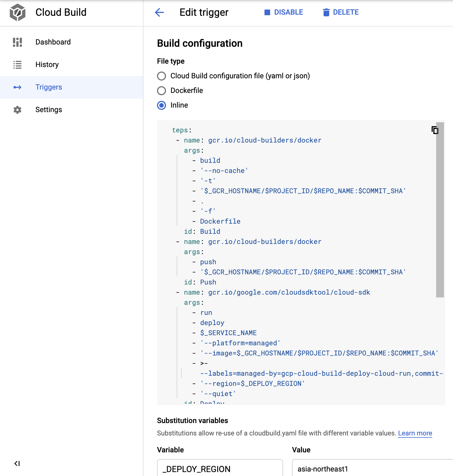Click the Triggers arrow icon
453x476 pixels.
point(17,87)
